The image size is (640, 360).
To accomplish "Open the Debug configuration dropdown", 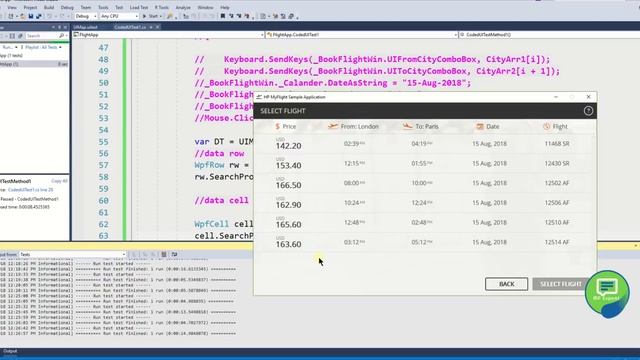I will click(86, 16).
